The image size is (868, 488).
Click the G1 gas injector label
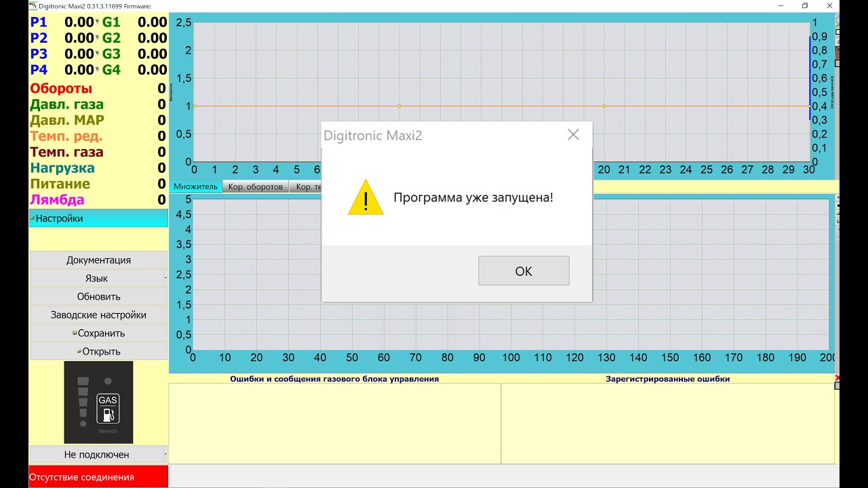coord(111,22)
